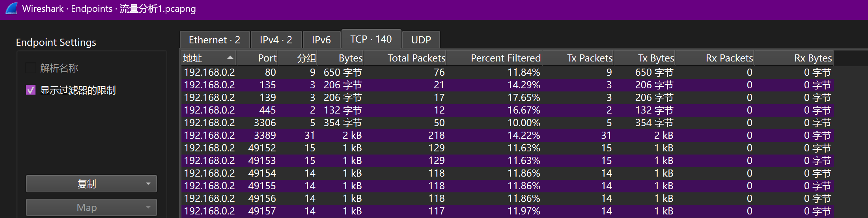The height and width of the screenshot is (218, 868).
Task: Open the Map dropdown button
Action: pos(91,207)
